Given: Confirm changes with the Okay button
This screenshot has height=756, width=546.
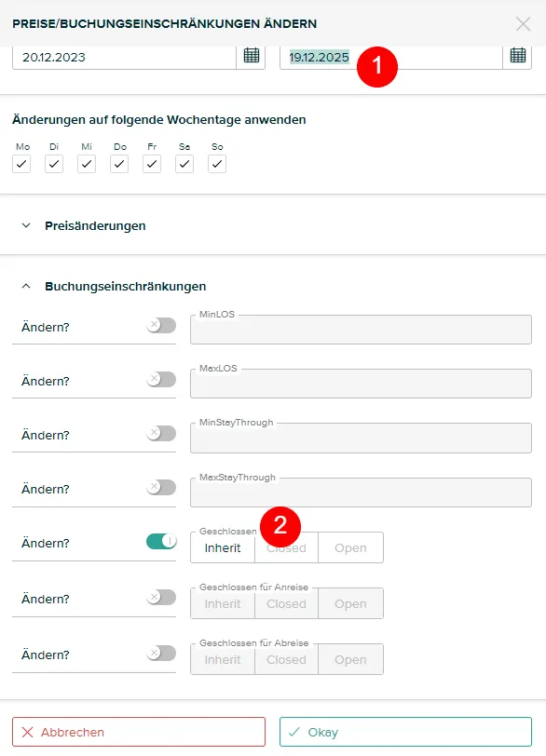Looking at the screenshot, I should pos(405,732).
